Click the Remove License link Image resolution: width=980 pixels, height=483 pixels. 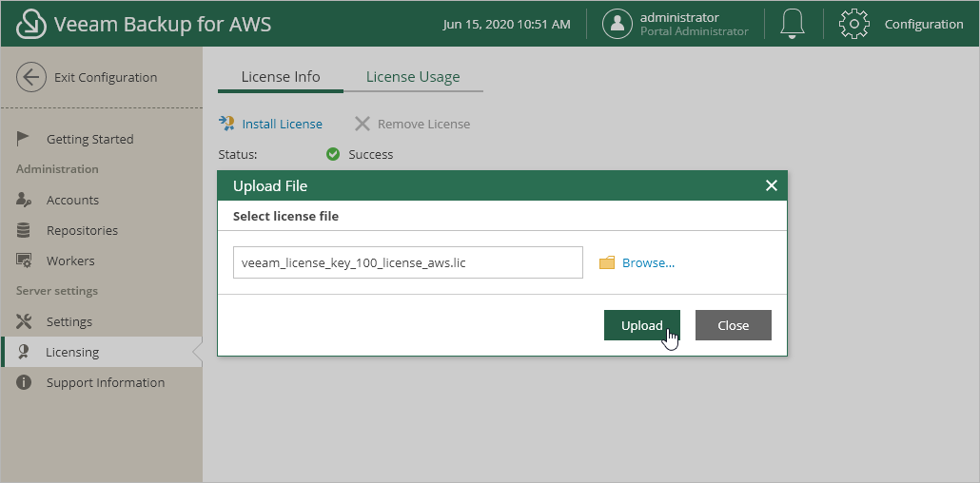coord(423,124)
